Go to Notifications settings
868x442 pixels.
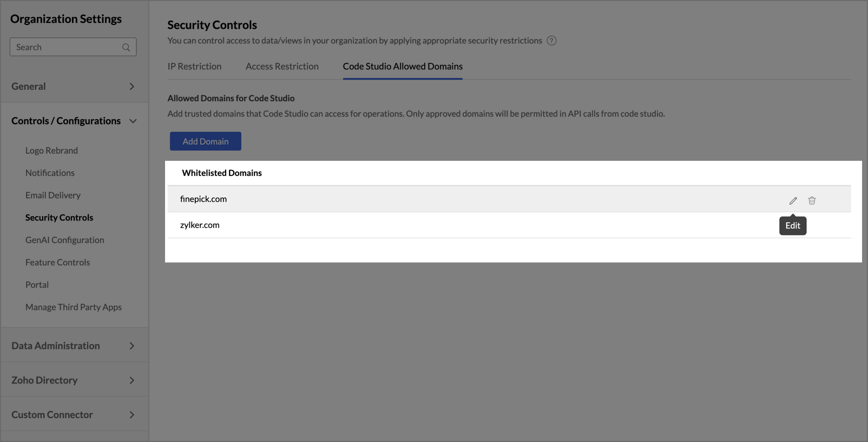coord(50,173)
